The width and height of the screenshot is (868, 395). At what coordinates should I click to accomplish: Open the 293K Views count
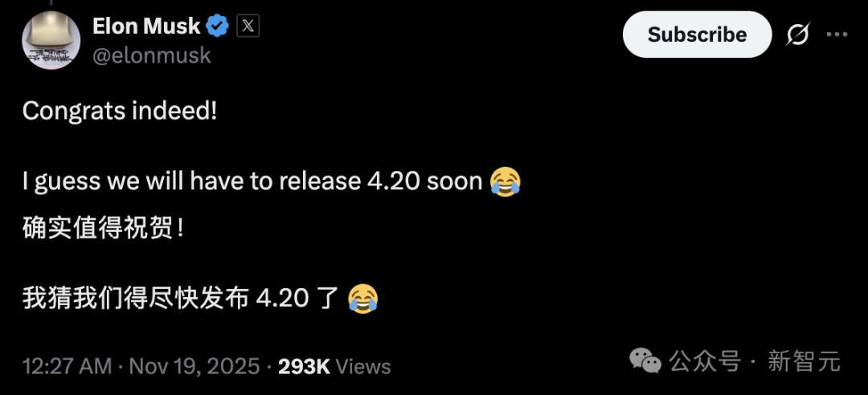(x=334, y=367)
